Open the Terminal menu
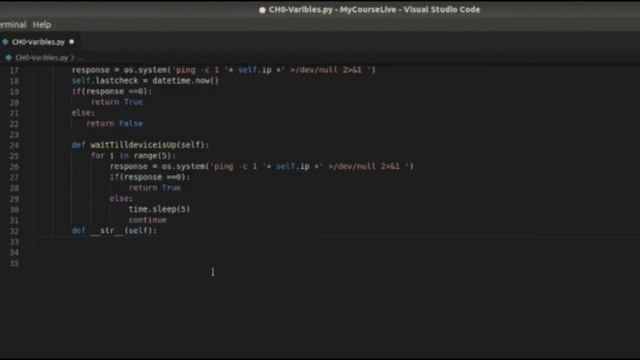Image resolution: width=640 pixels, height=360 pixels. pos(13,25)
